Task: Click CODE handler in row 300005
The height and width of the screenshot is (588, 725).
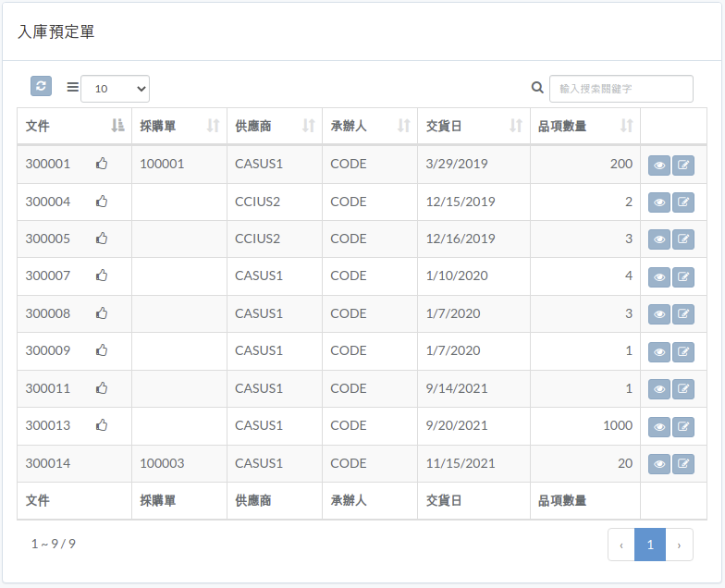Action: click(348, 239)
